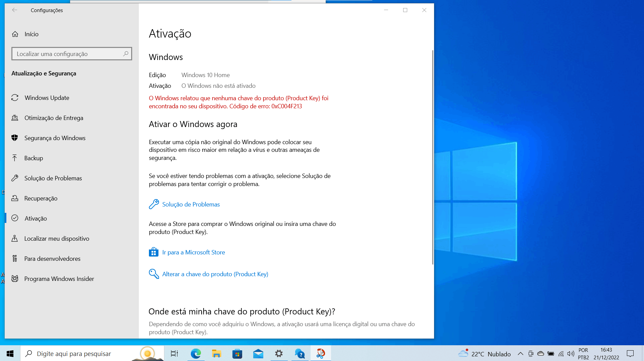Click the Ativar o Windows agora heading

193,124
